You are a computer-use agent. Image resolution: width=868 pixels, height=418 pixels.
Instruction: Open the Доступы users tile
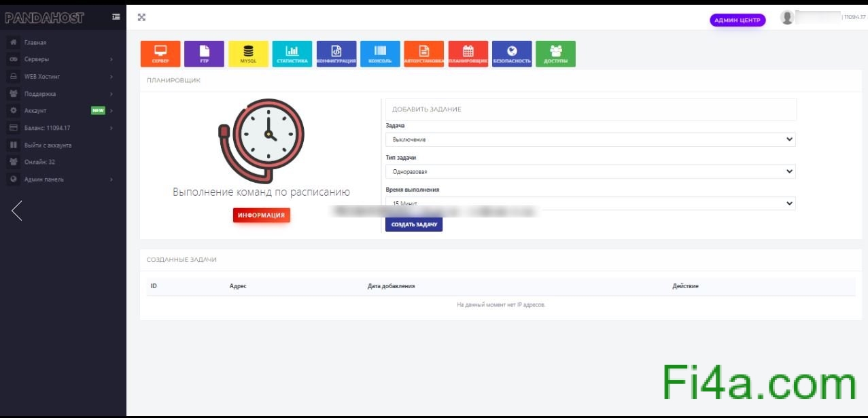[x=555, y=54]
